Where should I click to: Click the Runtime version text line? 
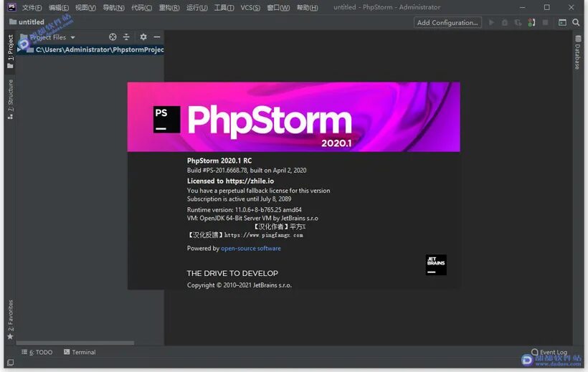tap(244, 209)
